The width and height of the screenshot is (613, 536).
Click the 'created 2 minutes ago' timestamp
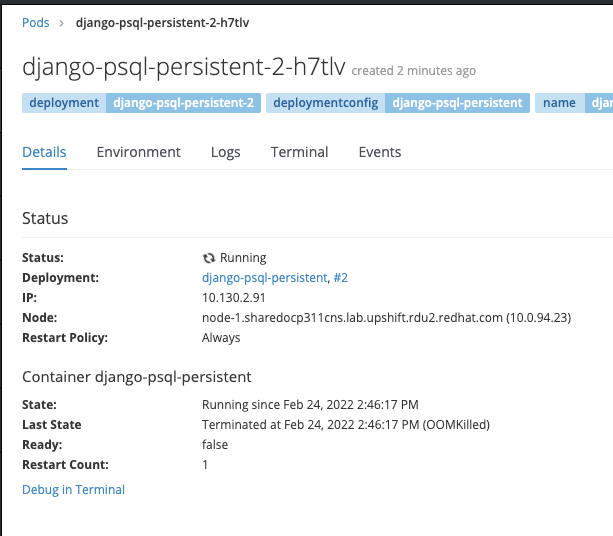click(414, 71)
